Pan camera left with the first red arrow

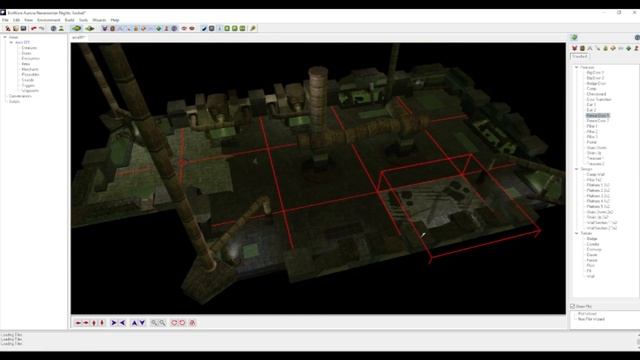tap(78, 323)
